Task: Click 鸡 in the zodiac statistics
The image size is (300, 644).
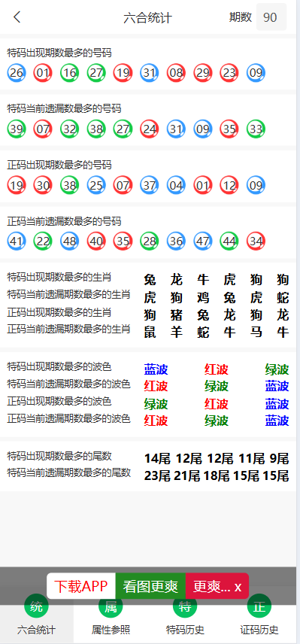Action: click(203, 297)
